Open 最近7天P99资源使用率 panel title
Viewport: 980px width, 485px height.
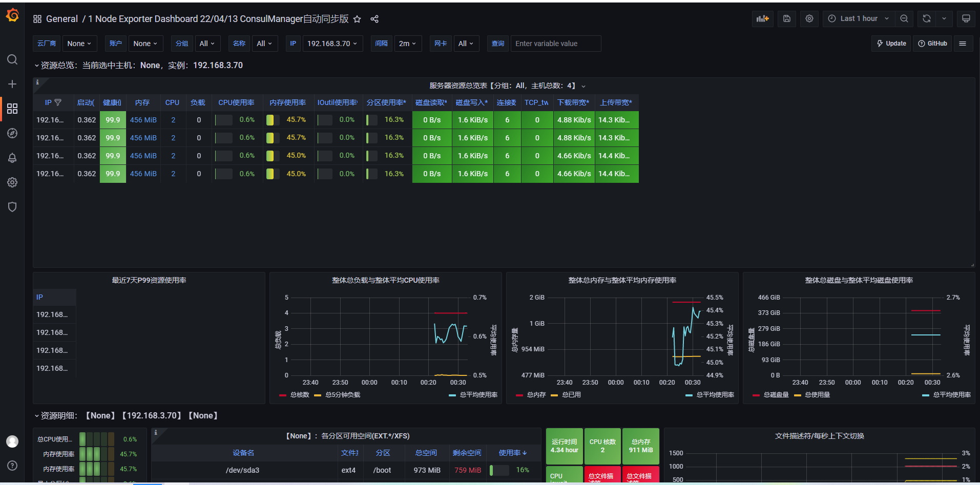pyautogui.click(x=149, y=280)
